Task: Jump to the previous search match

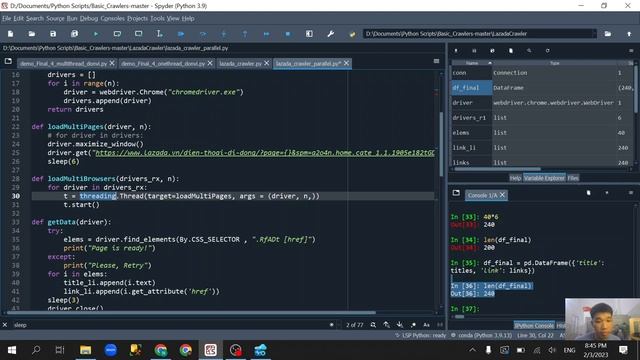Action: [x=386, y=325]
